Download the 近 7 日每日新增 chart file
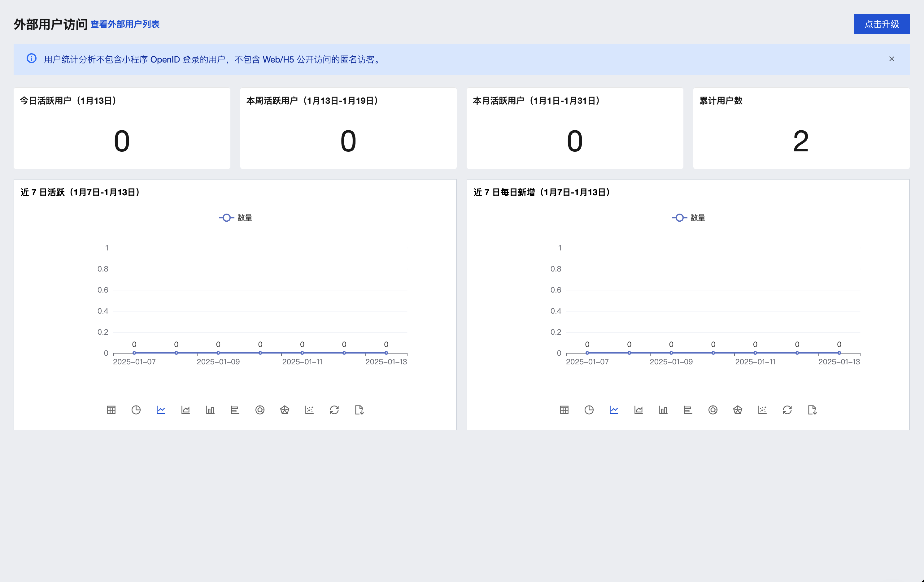The image size is (924, 582). coord(812,410)
